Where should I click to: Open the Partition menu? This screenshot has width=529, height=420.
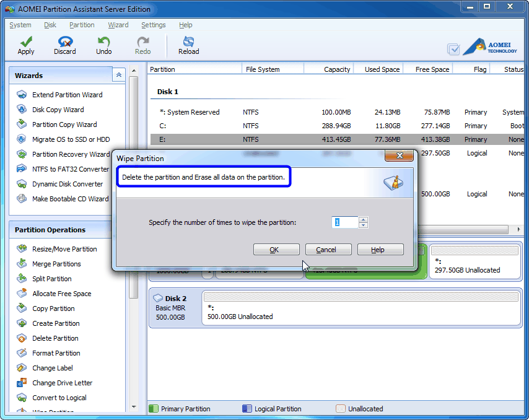click(x=82, y=25)
